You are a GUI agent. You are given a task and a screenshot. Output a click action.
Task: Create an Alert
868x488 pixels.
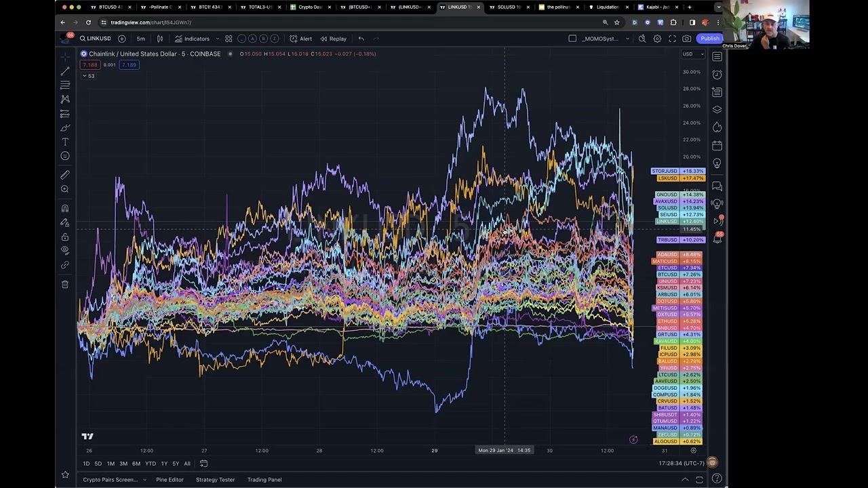click(x=300, y=39)
